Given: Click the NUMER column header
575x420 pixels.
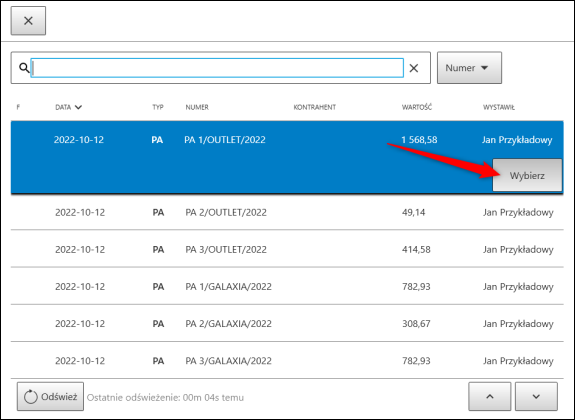Looking at the screenshot, I should point(197,107).
